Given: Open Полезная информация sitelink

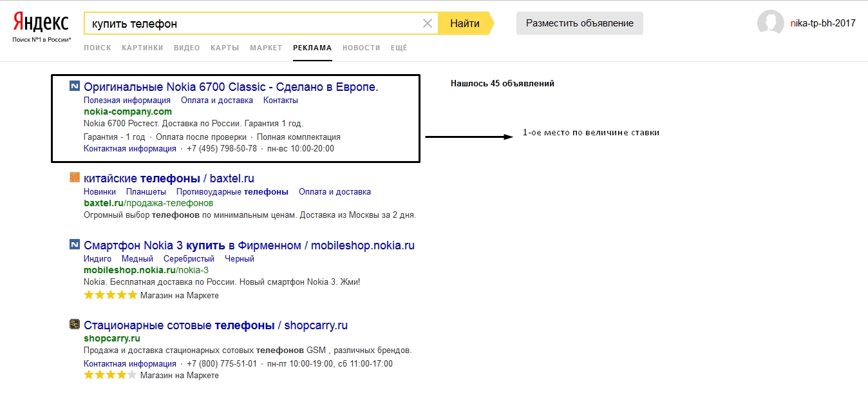Looking at the screenshot, I should pos(127,100).
